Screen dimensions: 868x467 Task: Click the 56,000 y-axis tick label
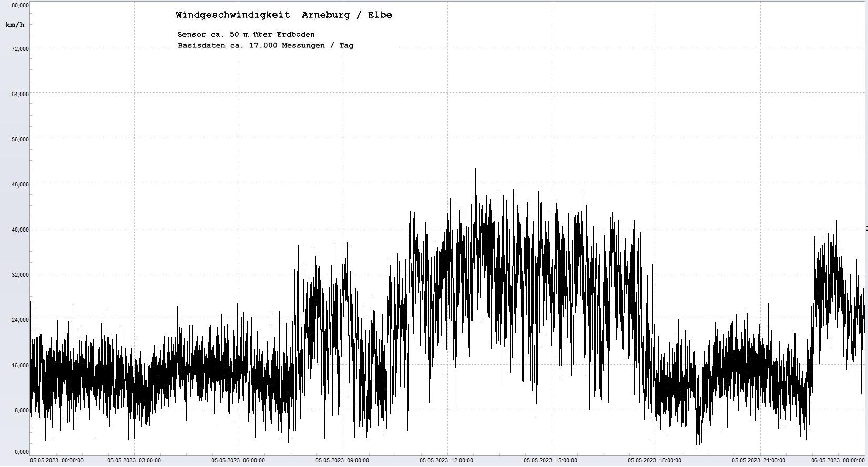click(20, 139)
